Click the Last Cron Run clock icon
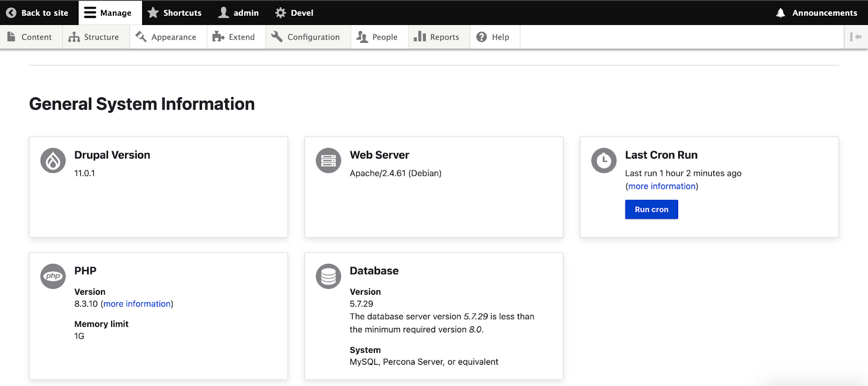The image size is (868, 386). point(604,160)
